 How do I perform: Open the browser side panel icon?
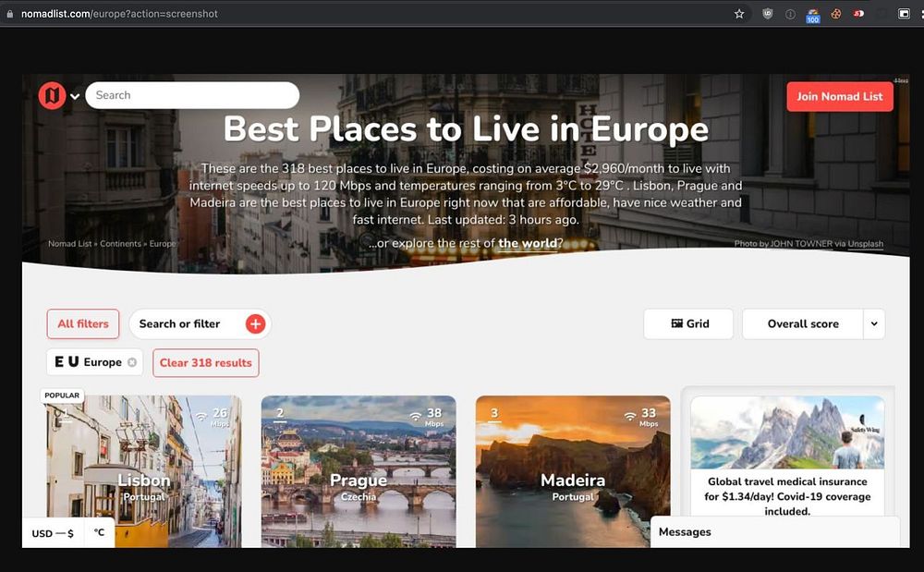904,14
